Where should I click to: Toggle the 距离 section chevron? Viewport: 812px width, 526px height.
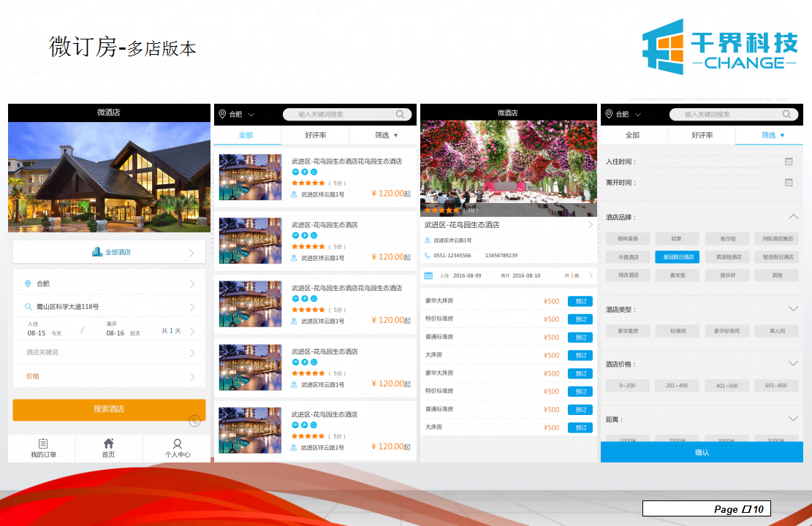click(x=793, y=419)
